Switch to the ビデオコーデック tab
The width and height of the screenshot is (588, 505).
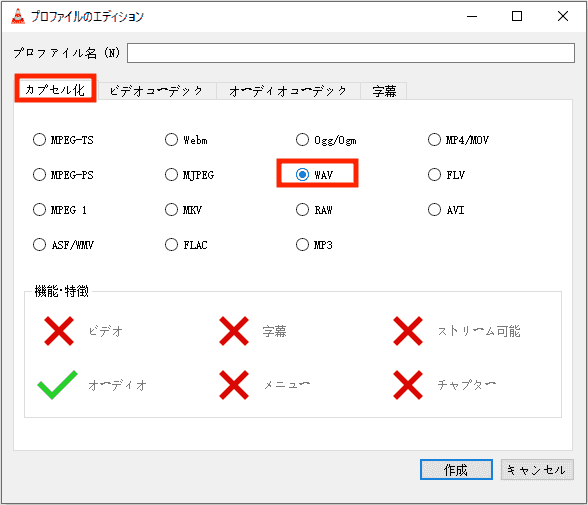pos(156,91)
